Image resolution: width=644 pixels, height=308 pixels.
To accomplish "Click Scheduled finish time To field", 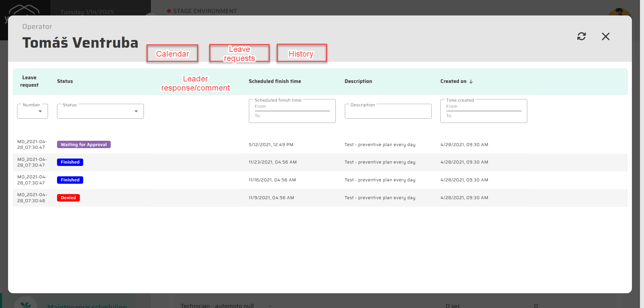I will (x=292, y=116).
